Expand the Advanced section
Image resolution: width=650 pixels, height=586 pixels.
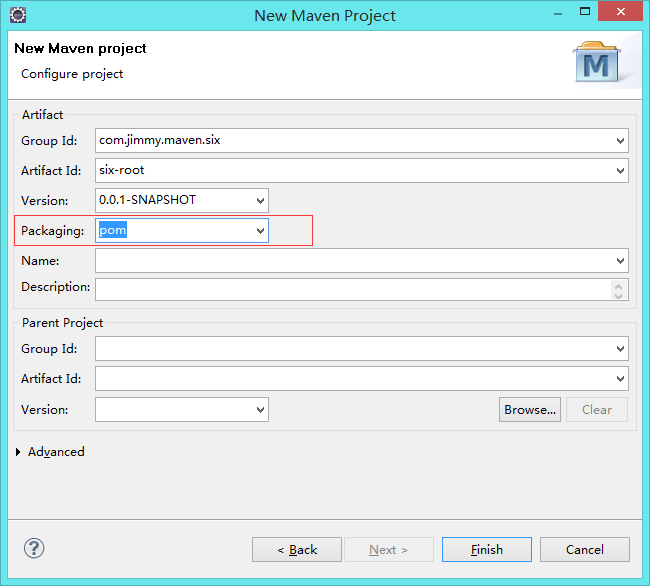[x=18, y=452]
